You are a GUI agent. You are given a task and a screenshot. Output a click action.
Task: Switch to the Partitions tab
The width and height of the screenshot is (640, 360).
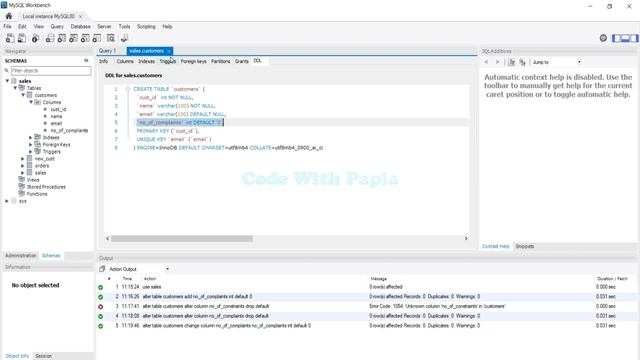tap(221, 61)
